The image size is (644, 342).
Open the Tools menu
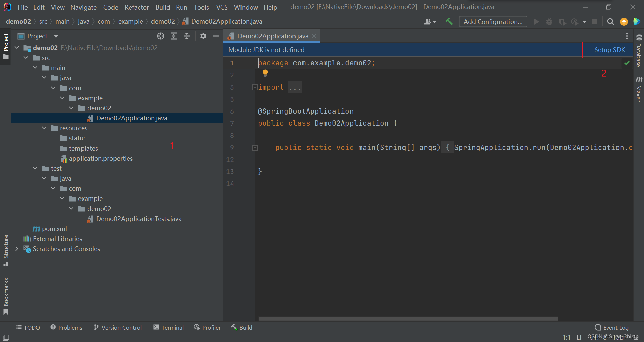point(201,7)
